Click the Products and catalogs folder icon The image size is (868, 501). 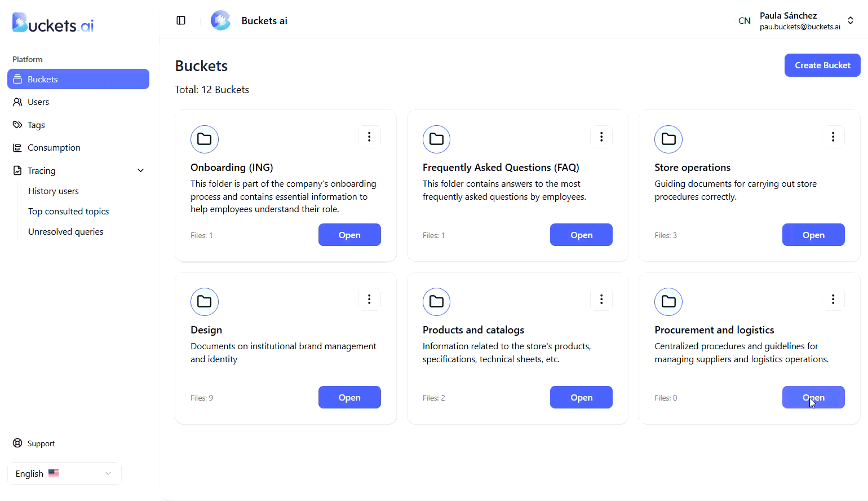coord(436,301)
